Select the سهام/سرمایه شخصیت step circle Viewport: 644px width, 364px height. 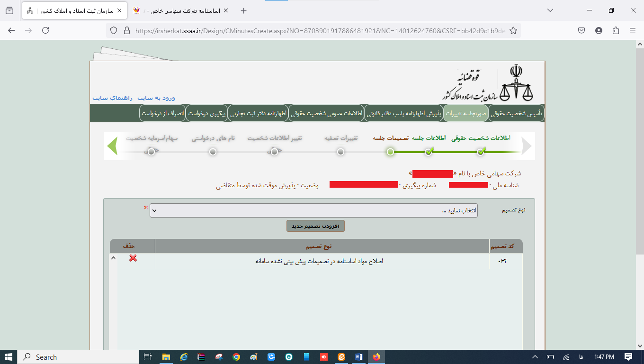[x=151, y=152]
